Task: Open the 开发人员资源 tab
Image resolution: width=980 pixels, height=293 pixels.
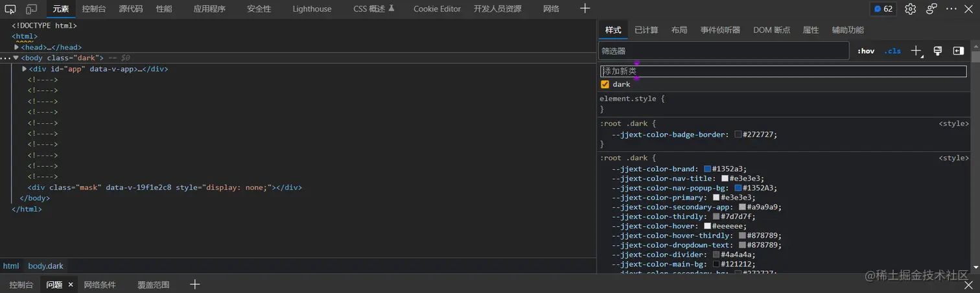Action: [497, 9]
